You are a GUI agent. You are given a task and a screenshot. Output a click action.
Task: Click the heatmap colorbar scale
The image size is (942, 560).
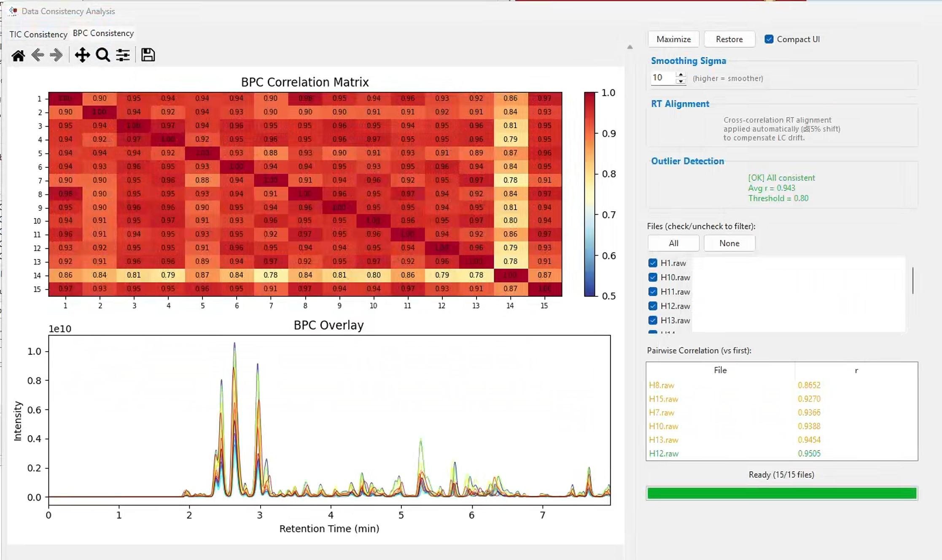pos(589,194)
